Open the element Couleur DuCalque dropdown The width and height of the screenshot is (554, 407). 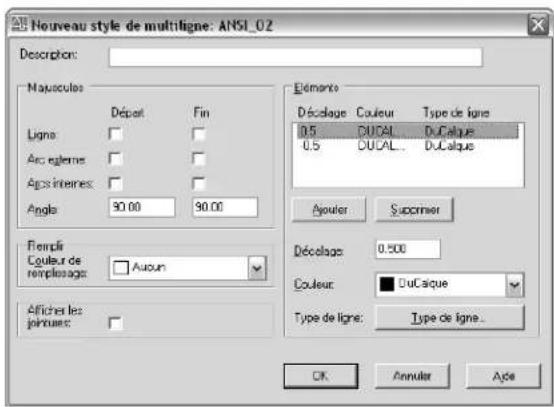[x=514, y=285]
